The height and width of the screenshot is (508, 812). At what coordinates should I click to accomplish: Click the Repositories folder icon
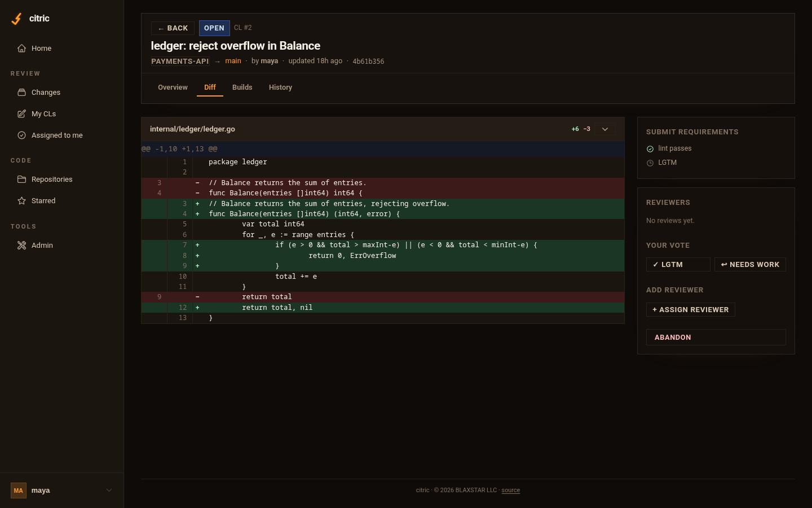click(21, 179)
